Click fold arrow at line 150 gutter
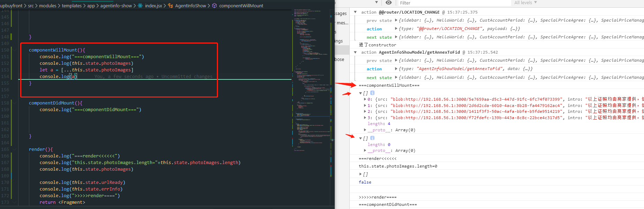 pos(15,50)
